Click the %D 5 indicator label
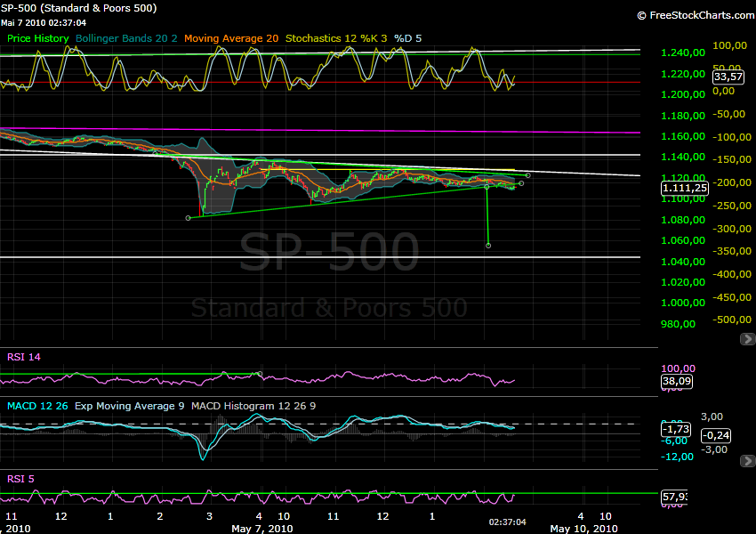Screen dimensions: 756x534 tap(408, 38)
